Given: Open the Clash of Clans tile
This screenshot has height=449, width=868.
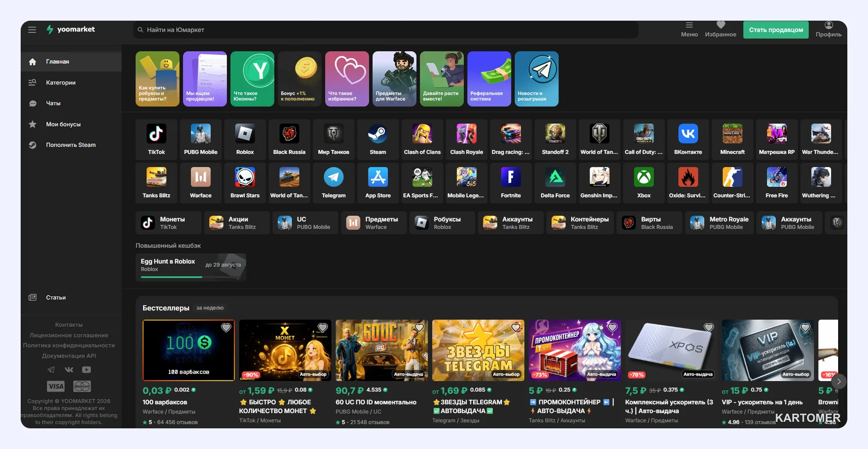Looking at the screenshot, I should pyautogui.click(x=423, y=139).
